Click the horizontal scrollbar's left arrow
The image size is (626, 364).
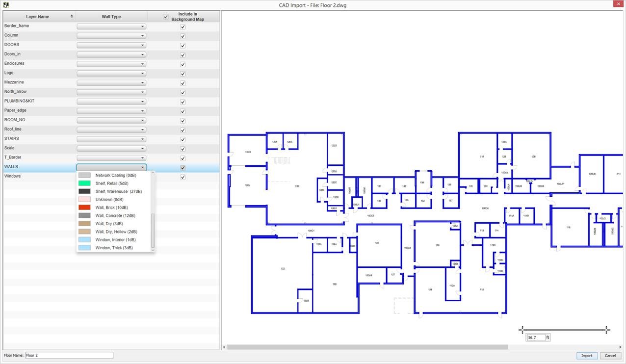[x=225, y=347]
